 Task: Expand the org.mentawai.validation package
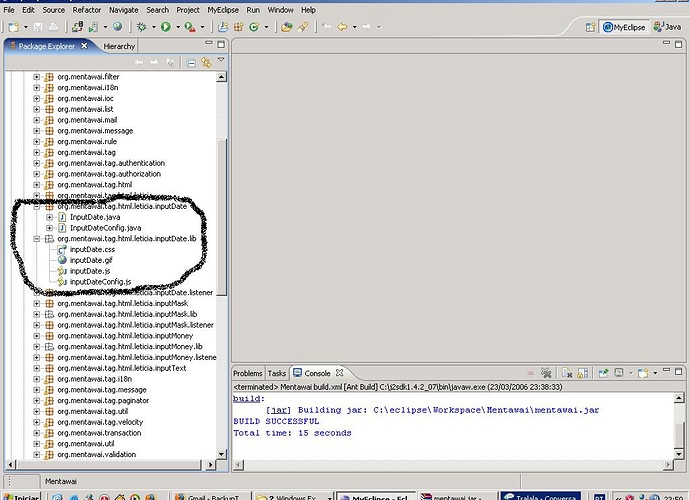pos(37,454)
